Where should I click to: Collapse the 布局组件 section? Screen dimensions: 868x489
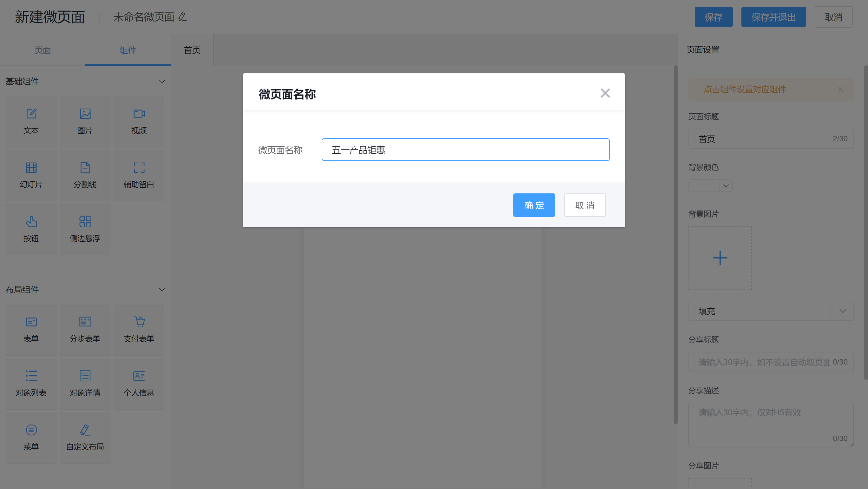coord(162,290)
